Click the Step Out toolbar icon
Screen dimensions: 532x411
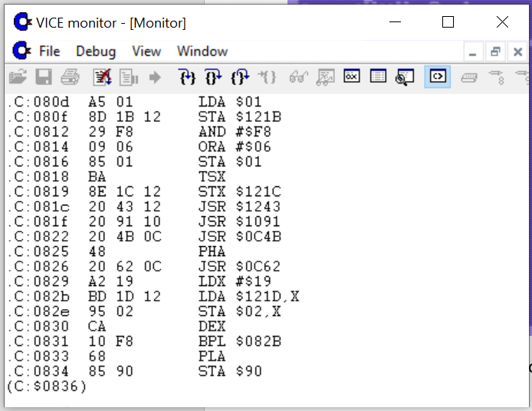tap(240, 77)
